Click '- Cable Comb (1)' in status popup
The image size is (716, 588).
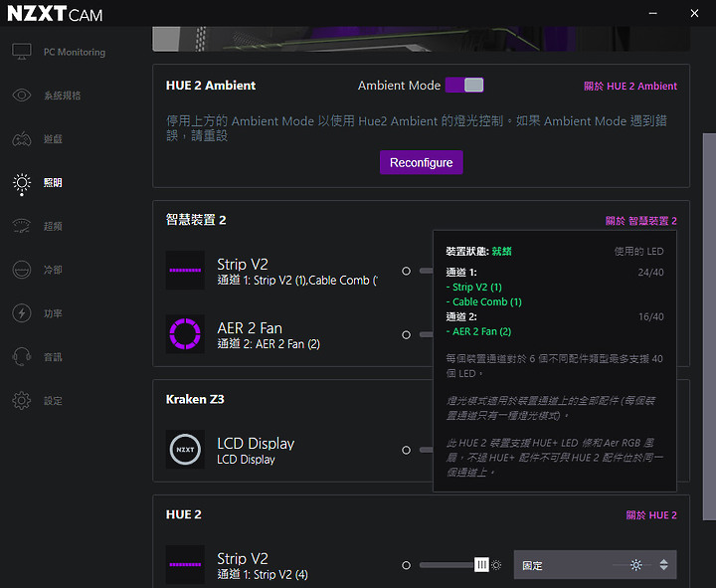[x=484, y=302]
